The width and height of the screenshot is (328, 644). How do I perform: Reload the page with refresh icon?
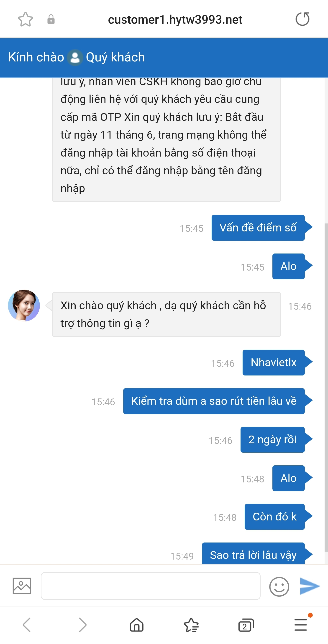tap(302, 19)
